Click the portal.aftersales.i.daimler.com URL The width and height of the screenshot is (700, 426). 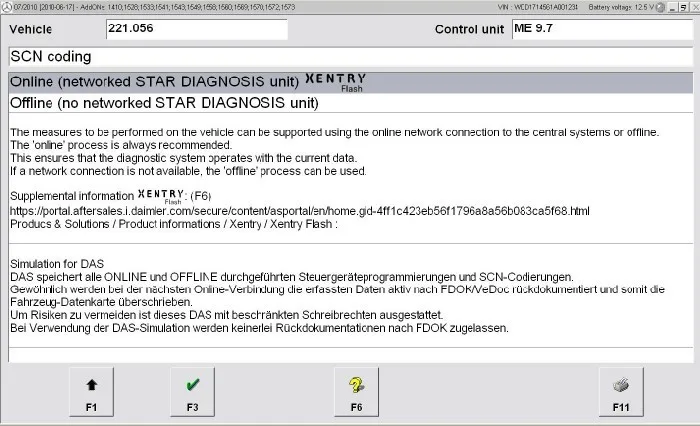[300, 211]
